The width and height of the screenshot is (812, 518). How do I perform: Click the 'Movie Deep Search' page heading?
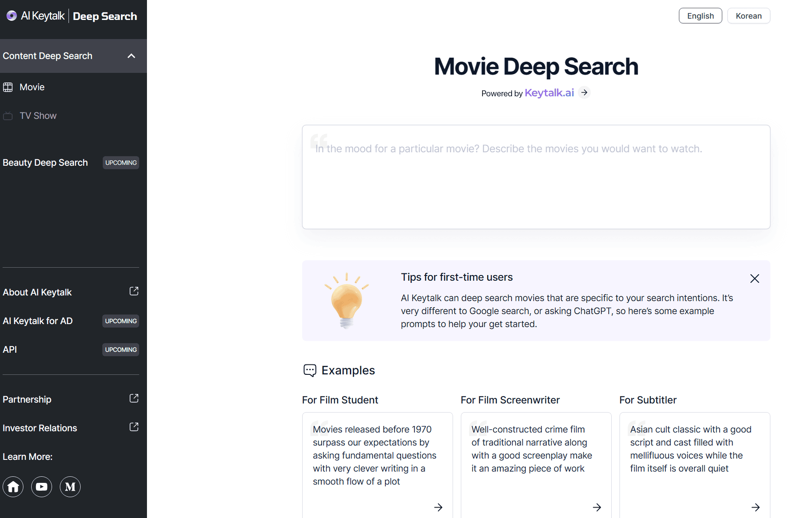pyautogui.click(x=536, y=67)
